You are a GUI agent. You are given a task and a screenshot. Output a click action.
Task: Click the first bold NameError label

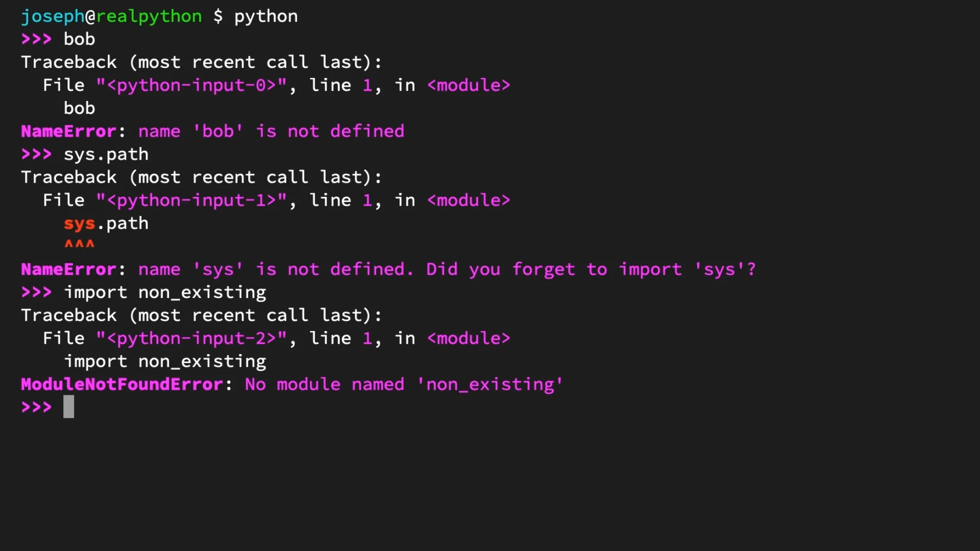(69, 131)
